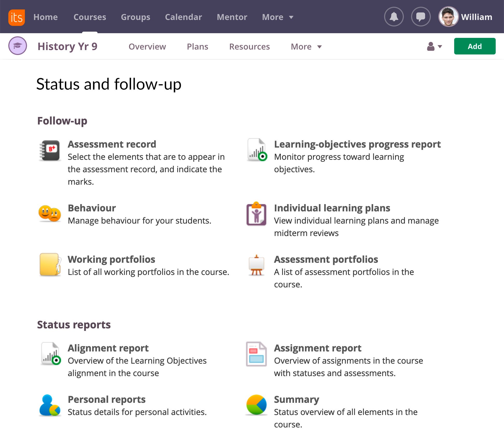Open the Summary pie chart icon
The height and width of the screenshot is (443, 504).
(256, 405)
